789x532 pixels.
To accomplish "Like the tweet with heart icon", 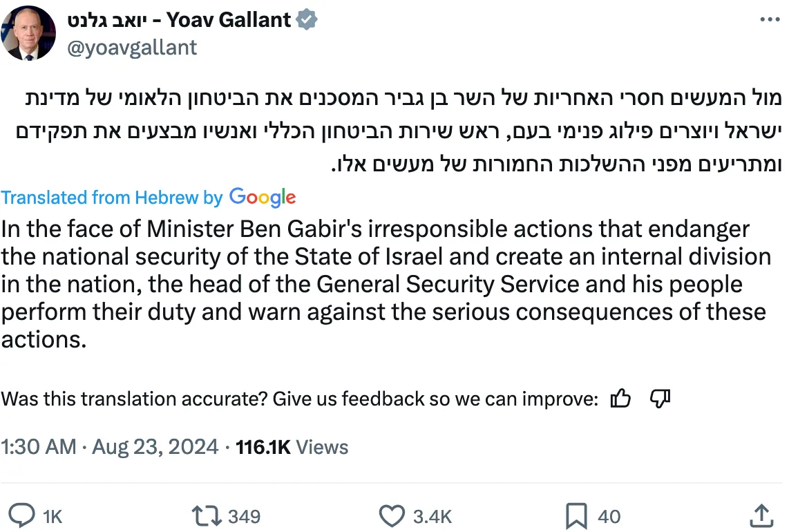I will (392, 515).
